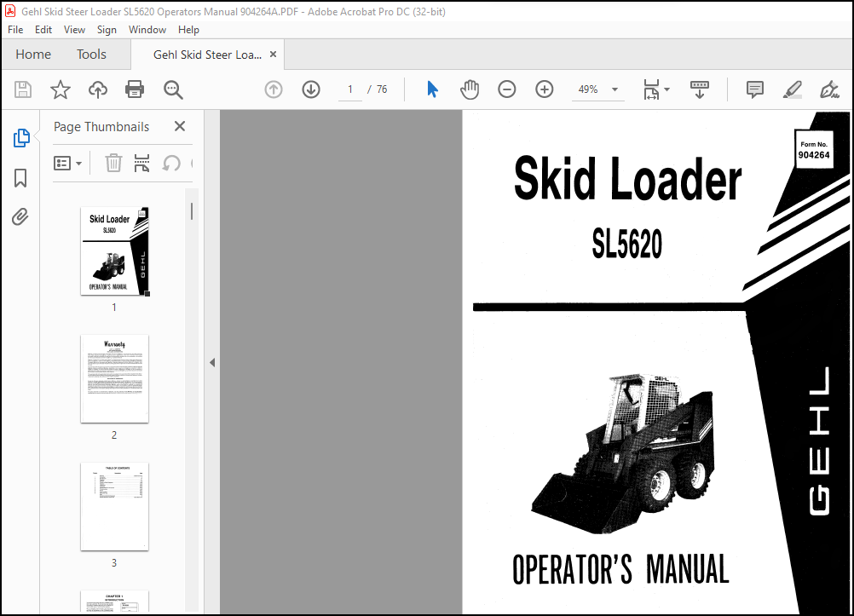The image size is (854, 616).
Task: Expand fit page options dropdown arrow
Action: 667,89
